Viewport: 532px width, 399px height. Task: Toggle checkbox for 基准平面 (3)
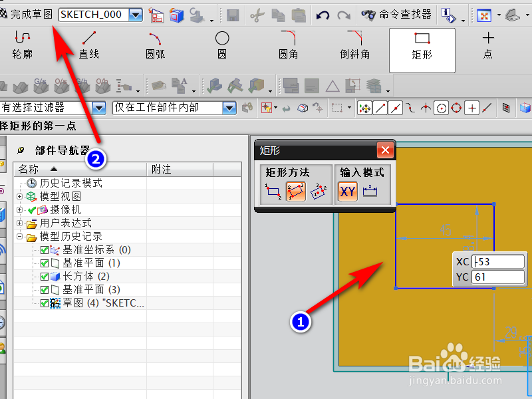tap(44, 290)
